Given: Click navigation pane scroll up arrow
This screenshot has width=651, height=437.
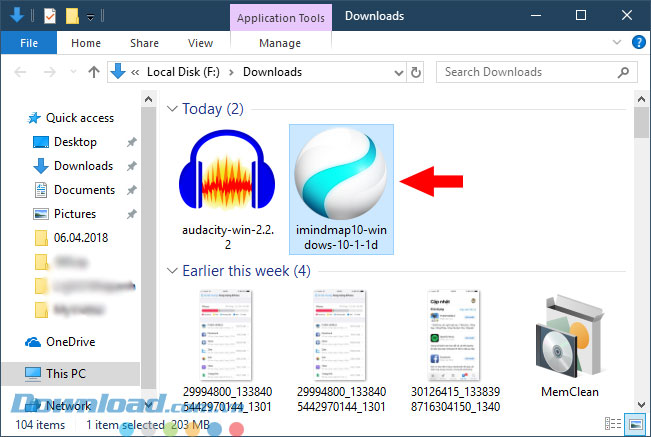Looking at the screenshot, I should pos(148,99).
